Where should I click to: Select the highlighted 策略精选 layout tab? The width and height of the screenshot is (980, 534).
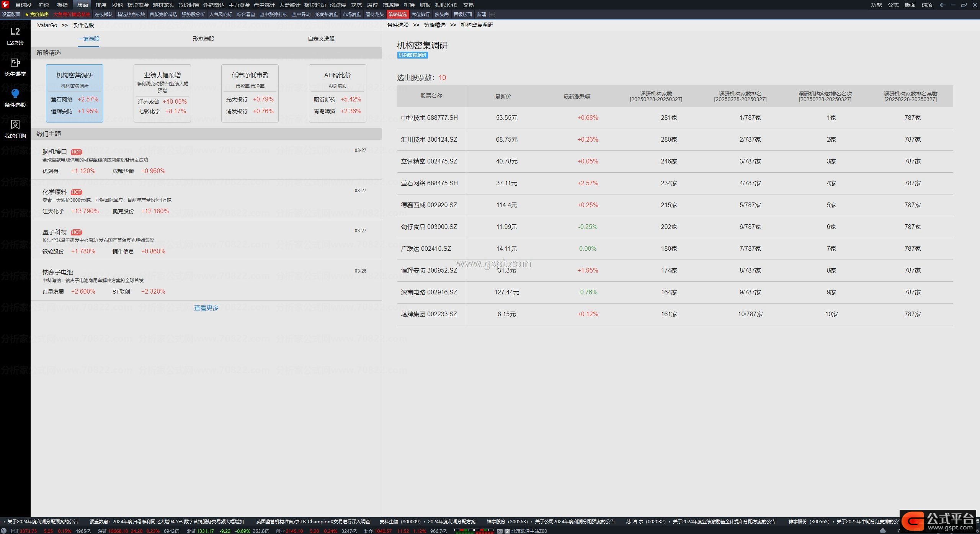tap(397, 15)
